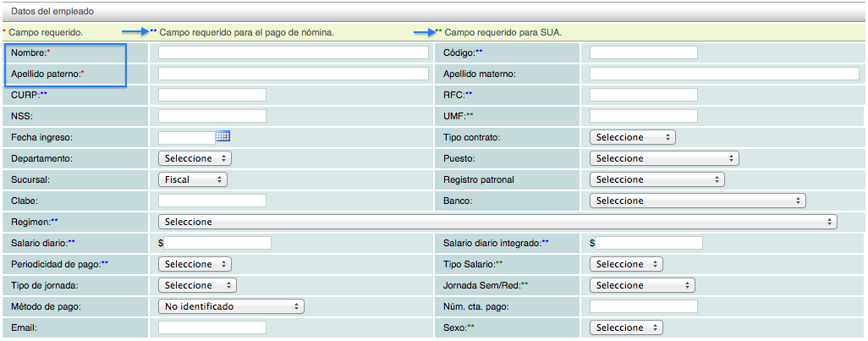Click the Nombre text field

pyautogui.click(x=293, y=52)
